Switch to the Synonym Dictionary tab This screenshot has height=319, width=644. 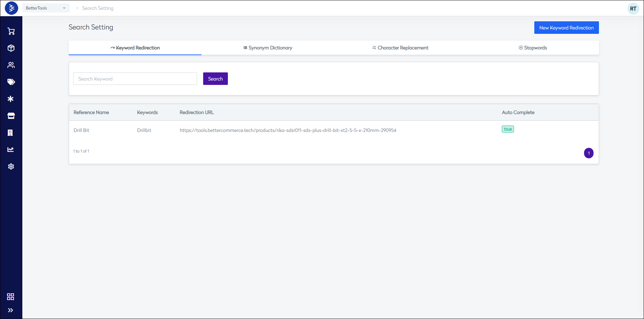pyautogui.click(x=267, y=48)
